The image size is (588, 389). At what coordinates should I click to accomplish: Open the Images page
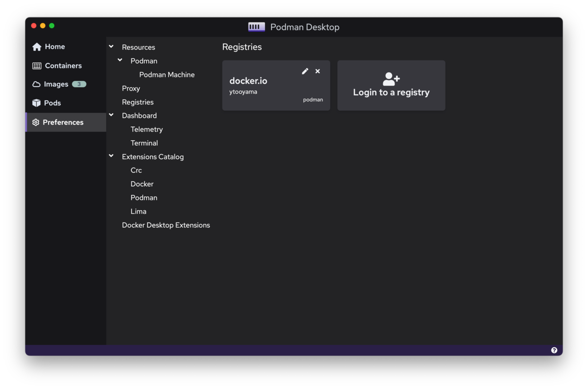point(66,84)
